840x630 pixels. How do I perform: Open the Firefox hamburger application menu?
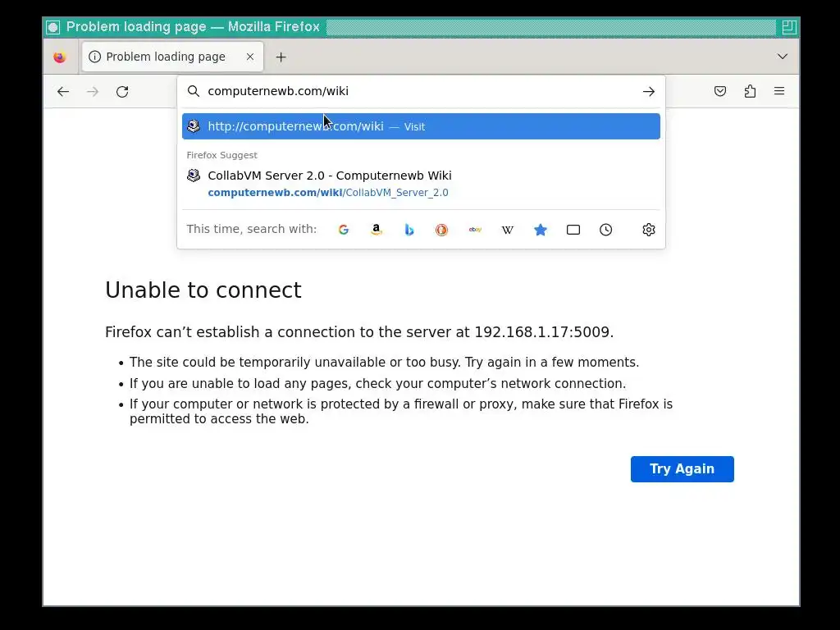[779, 91]
